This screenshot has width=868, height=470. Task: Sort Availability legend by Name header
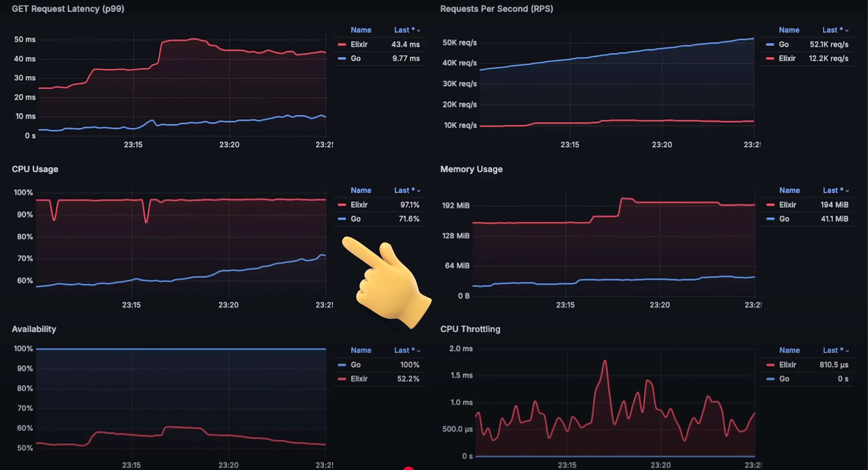(361, 350)
